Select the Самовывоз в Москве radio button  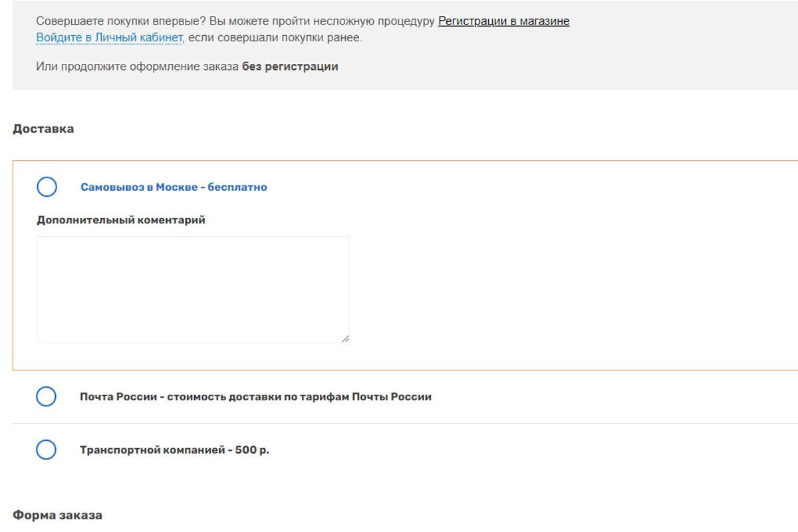coord(47,187)
